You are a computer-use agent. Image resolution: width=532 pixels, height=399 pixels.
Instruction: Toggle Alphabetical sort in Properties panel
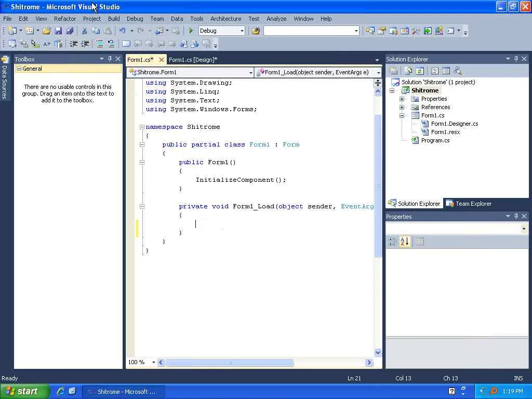click(405, 242)
